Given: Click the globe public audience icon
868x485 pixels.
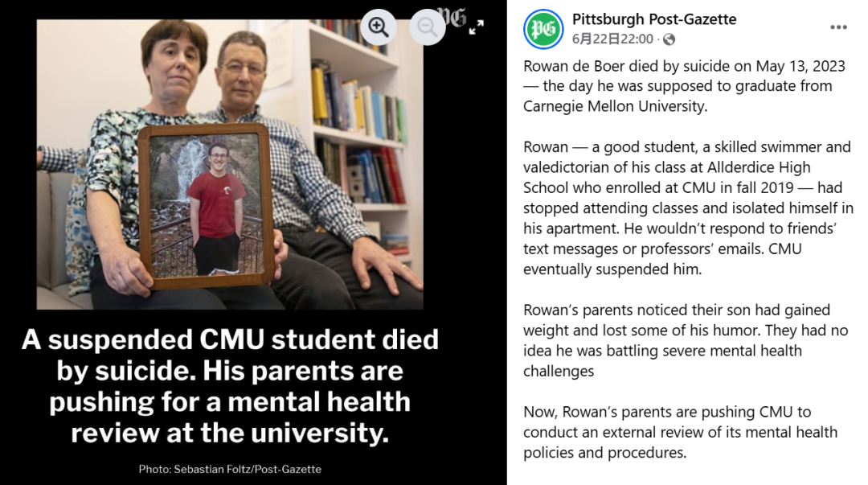Looking at the screenshot, I should coord(669,39).
